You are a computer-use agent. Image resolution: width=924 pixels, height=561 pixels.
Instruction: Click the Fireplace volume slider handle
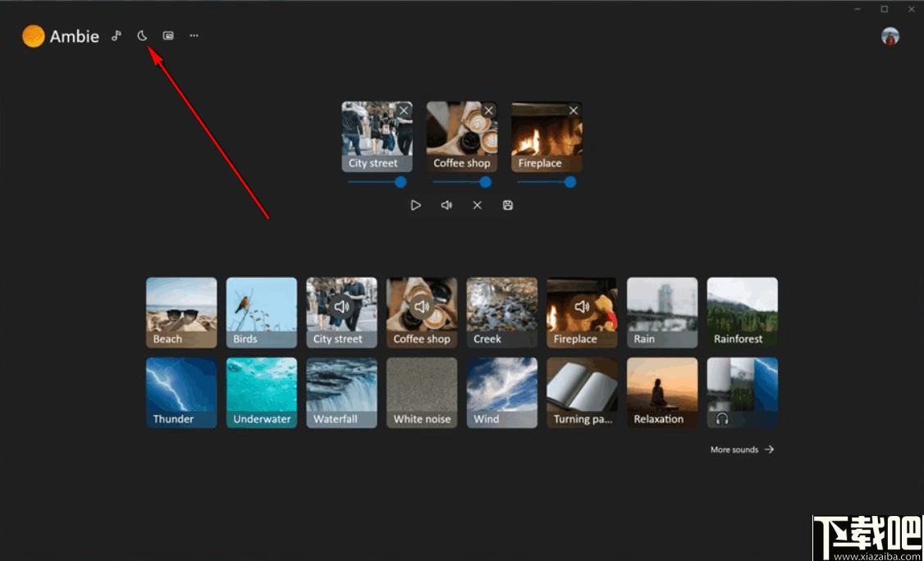[569, 182]
